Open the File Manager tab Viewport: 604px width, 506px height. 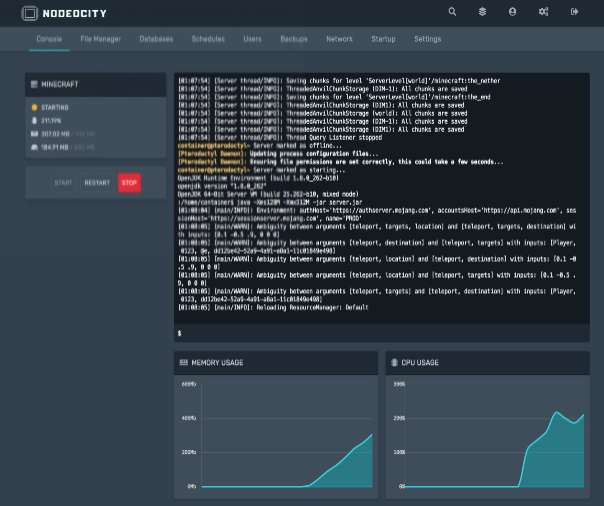[x=101, y=39]
